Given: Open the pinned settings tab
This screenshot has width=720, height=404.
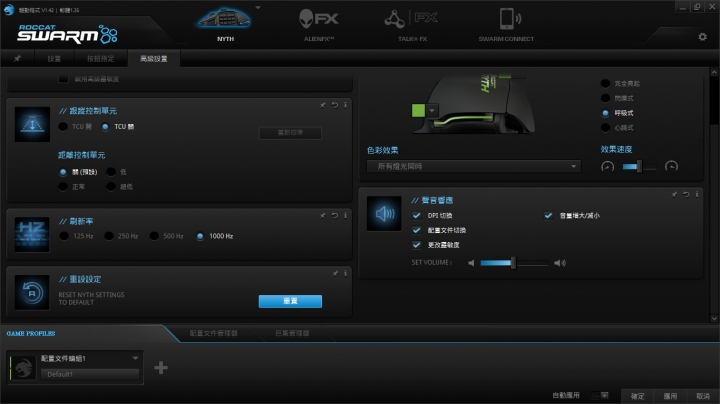Looking at the screenshot, I should 17,59.
